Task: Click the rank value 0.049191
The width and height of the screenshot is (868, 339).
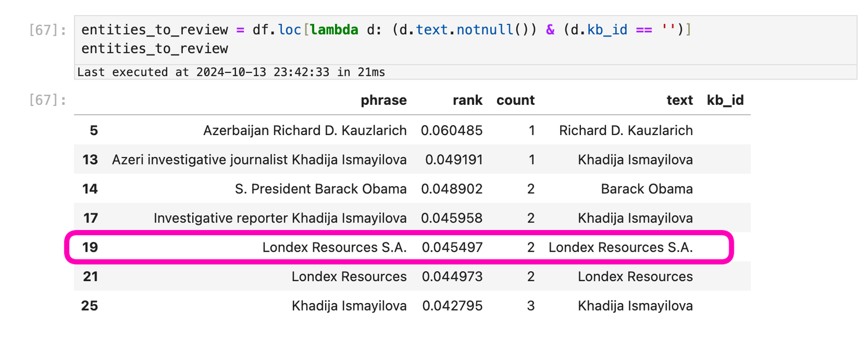Action: point(454,159)
